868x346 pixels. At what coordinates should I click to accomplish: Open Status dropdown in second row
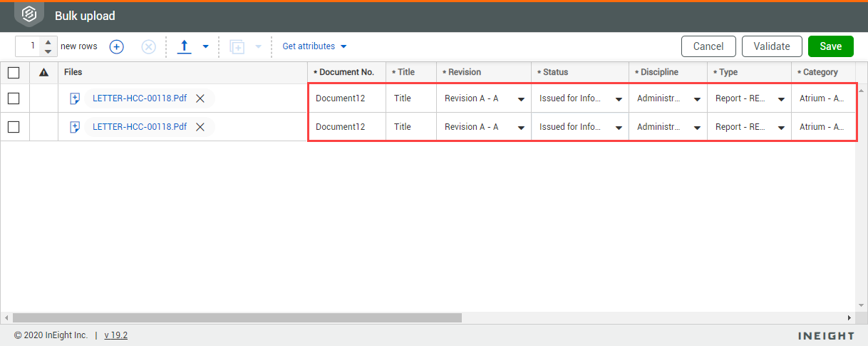tap(619, 128)
